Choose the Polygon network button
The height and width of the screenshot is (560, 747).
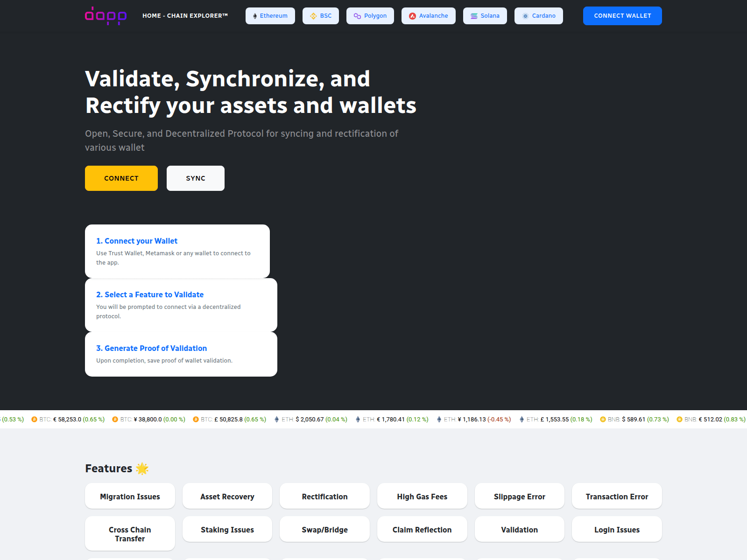370,16
